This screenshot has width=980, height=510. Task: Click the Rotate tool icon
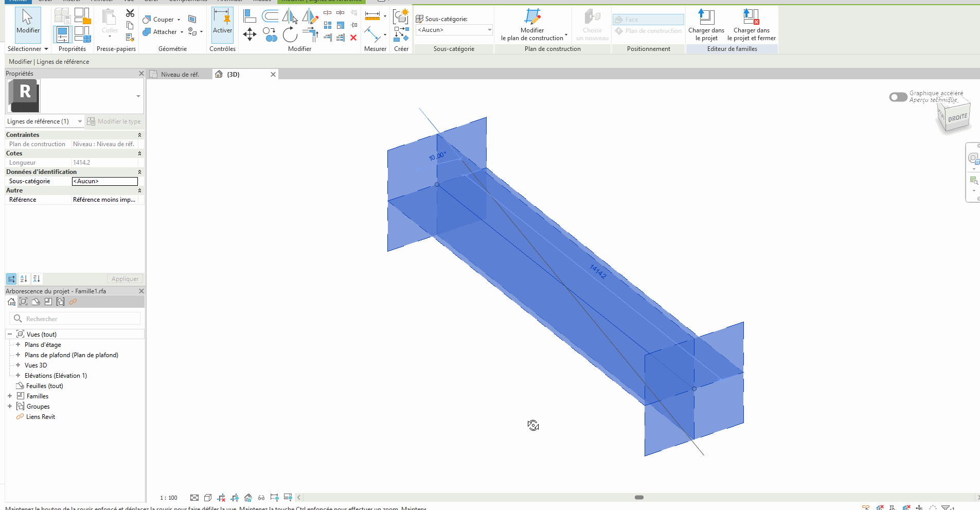pyautogui.click(x=290, y=34)
